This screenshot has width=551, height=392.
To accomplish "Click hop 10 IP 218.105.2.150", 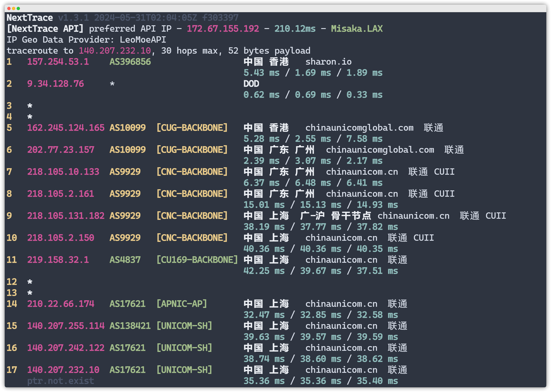I will [x=61, y=238].
